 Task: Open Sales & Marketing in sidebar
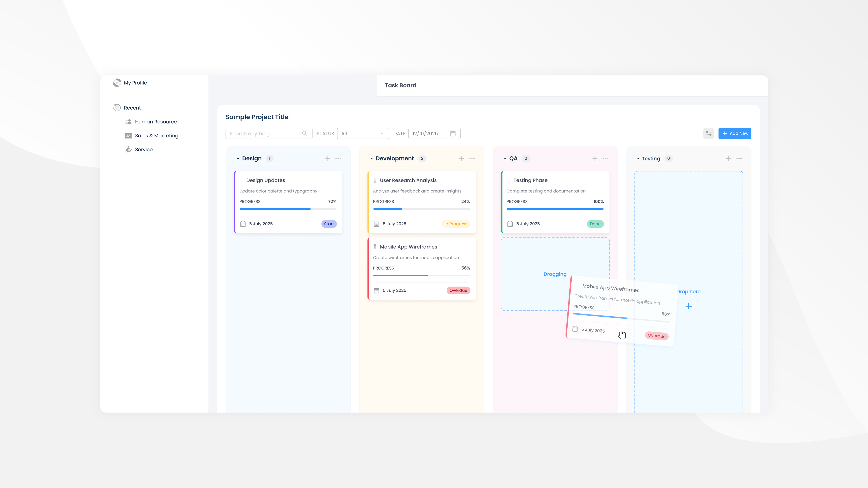pyautogui.click(x=157, y=135)
